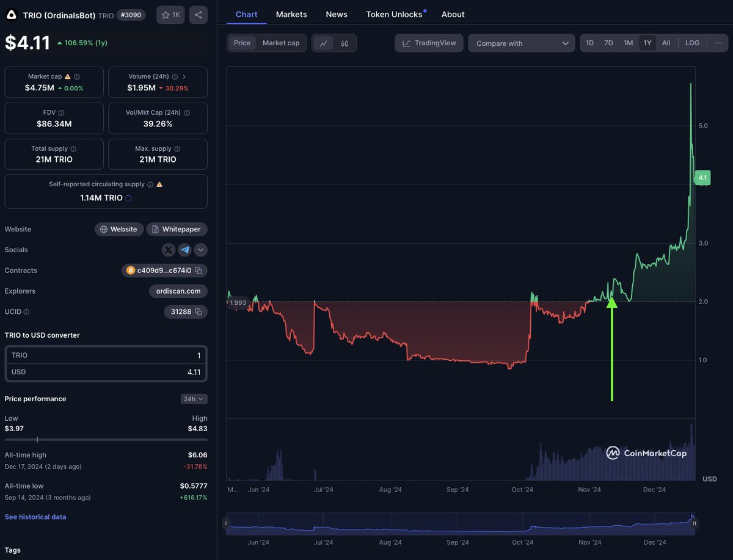Click the 4.1 current price chart label
The width and height of the screenshot is (733, 560).
702,178
